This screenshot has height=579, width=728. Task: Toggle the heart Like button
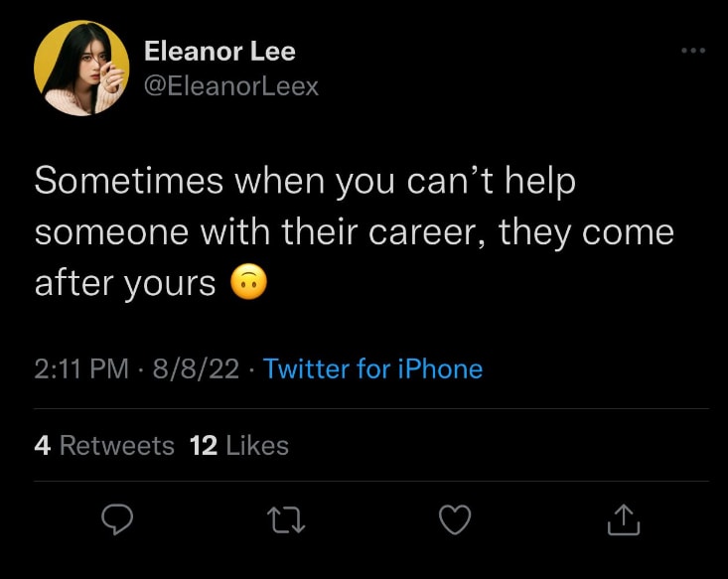[x=454, y=519]
